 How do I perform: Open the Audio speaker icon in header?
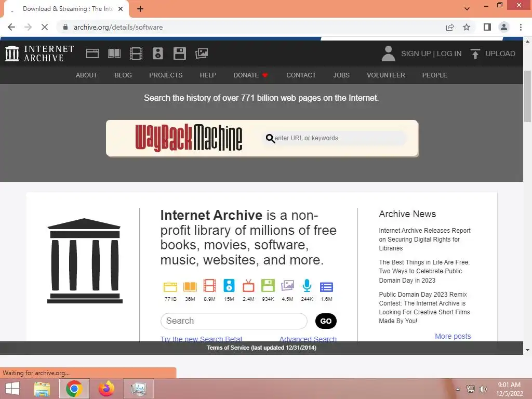[158, 54]
